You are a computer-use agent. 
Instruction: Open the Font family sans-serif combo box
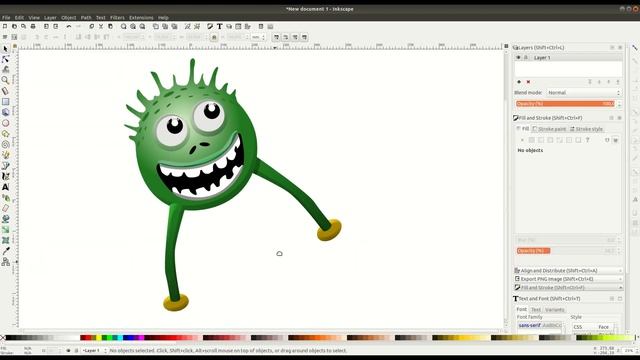point(540,325)
